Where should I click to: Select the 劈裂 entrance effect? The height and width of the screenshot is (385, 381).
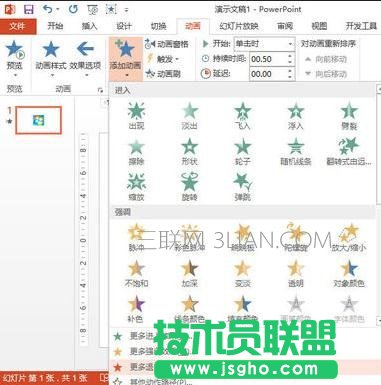coord(349,115)
